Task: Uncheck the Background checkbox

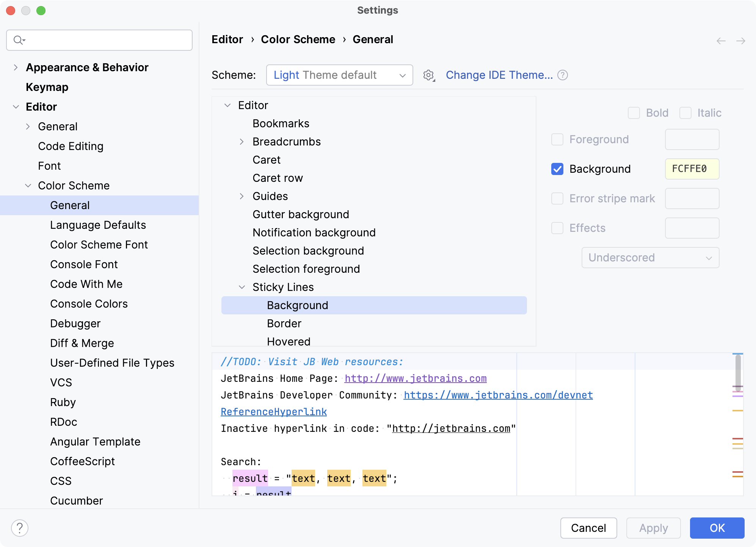Action: (x=557, y=169)
